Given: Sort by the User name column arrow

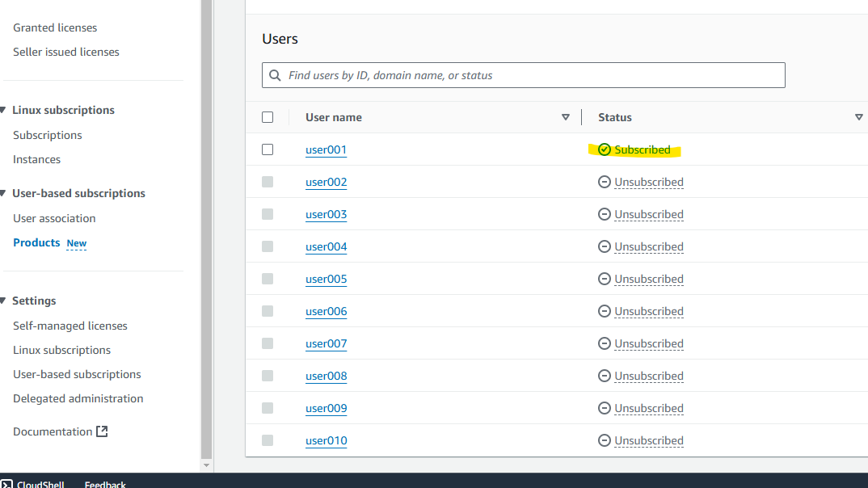Looking at the screenshot, I should click(x=565, y=117).
